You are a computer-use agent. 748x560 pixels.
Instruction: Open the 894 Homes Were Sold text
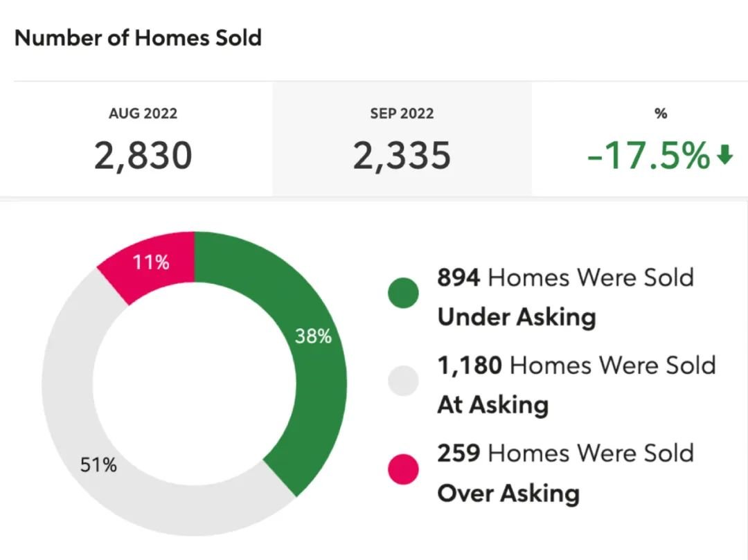point(565,278)
